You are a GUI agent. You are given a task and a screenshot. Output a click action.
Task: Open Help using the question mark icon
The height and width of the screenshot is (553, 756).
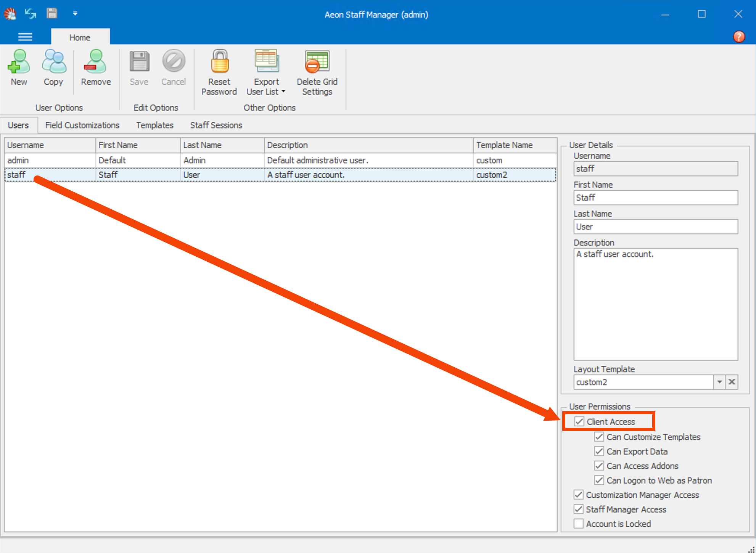738,37
